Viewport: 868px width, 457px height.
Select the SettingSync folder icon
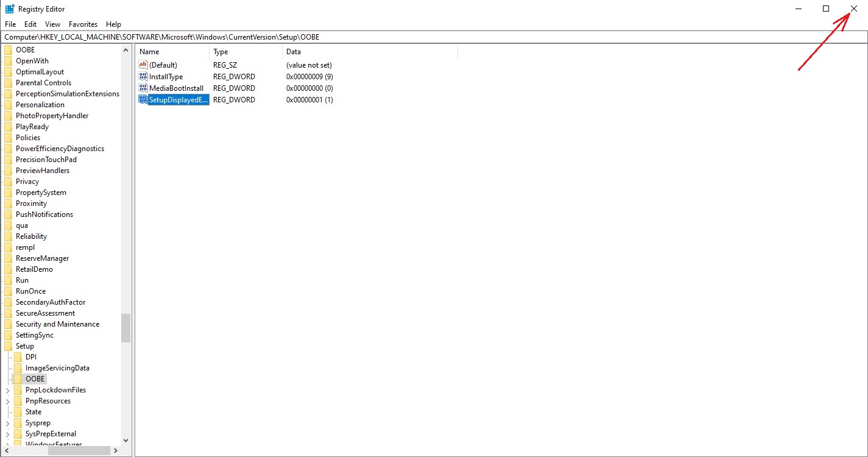point(8,335)
